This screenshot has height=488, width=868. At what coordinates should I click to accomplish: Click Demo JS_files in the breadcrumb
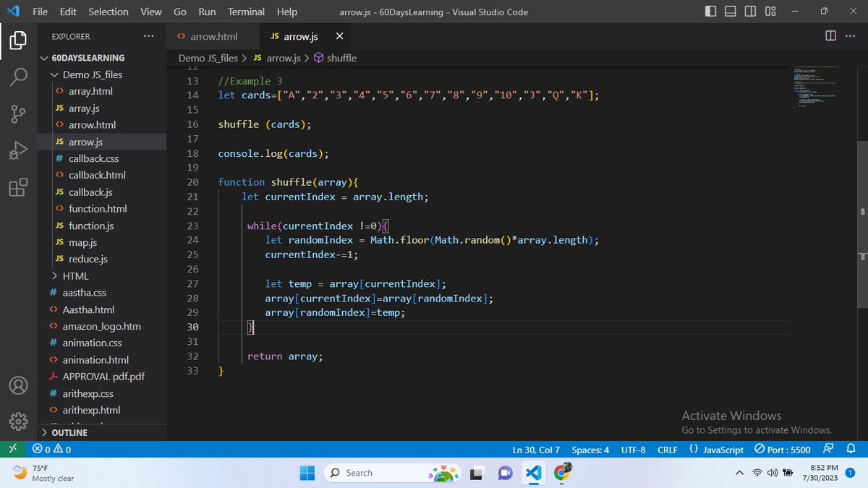coord(208,58)
